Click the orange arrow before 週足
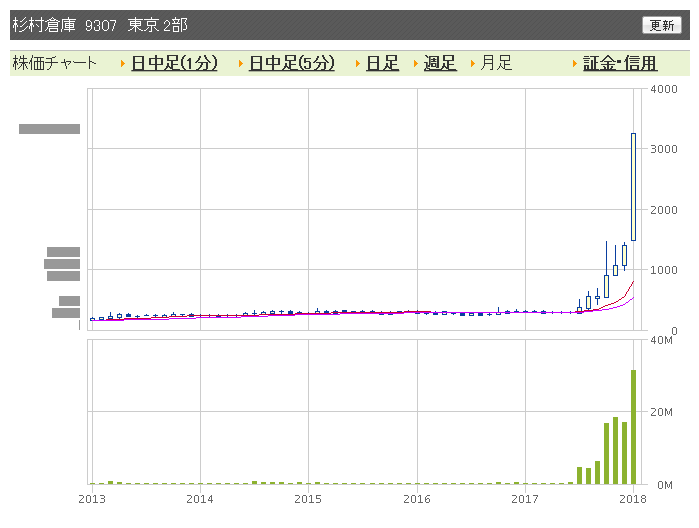This screenshot has width=699, height=528. point(415,63)
